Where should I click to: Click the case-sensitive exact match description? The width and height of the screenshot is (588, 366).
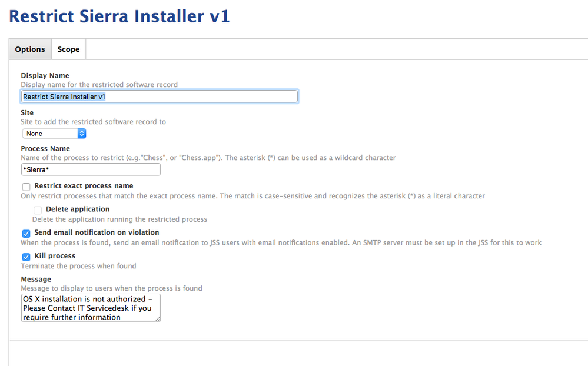coord(253,196)
